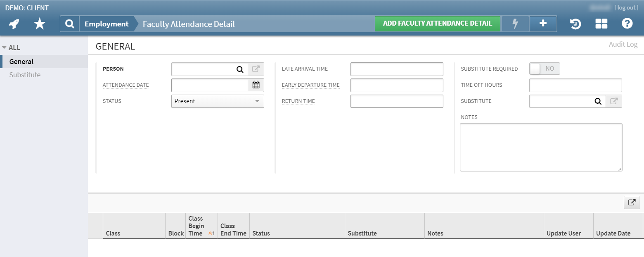644x257 pixels.
Task: Open recent history with the clock icon
Action: click(x=575, y=24)
